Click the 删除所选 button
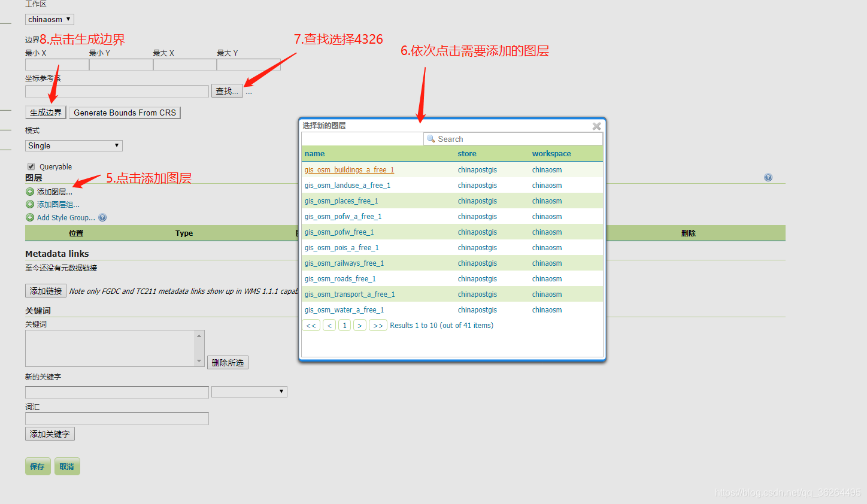 pos(228,363)
